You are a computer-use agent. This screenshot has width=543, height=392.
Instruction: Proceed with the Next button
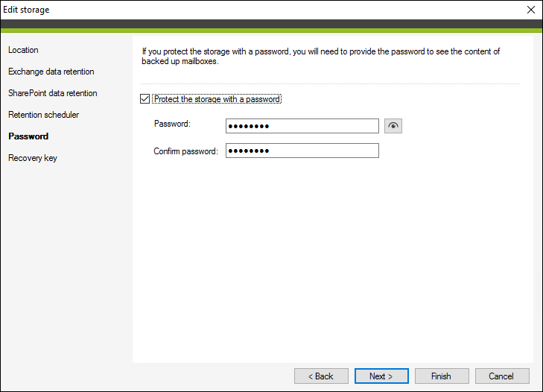(x=381, y=376)
